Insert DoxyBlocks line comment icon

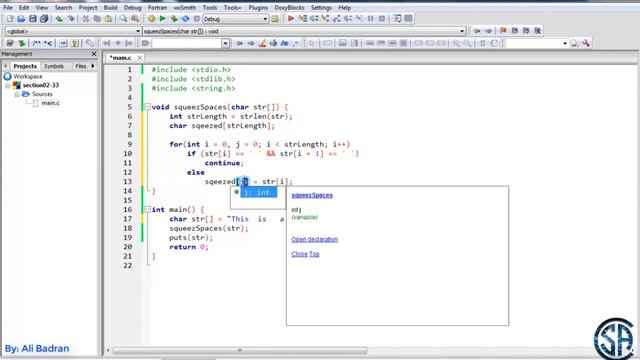[48, 43]
